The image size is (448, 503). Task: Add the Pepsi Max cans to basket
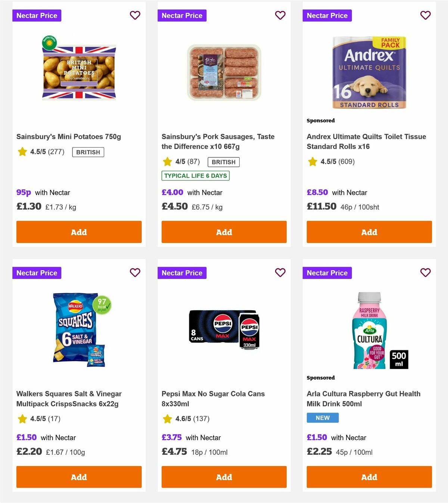pos(224,477)
